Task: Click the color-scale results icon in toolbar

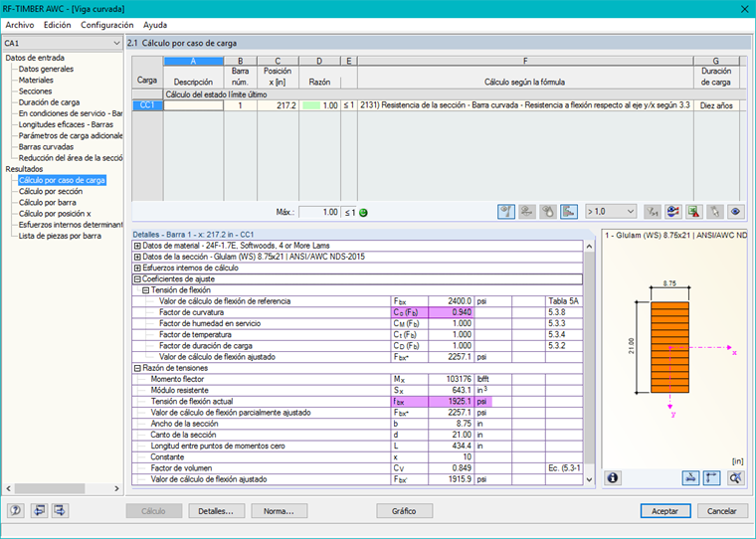Action: pos(674,212)
